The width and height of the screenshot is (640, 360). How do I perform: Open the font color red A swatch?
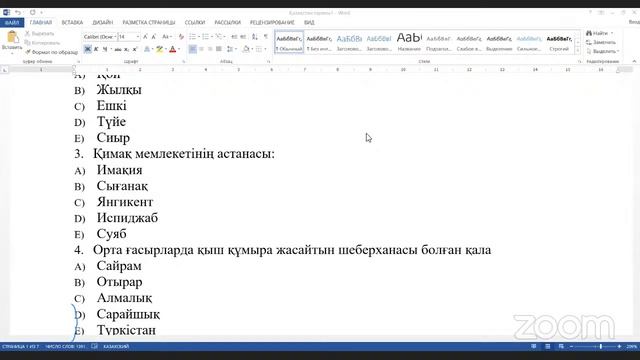(173, 49)
